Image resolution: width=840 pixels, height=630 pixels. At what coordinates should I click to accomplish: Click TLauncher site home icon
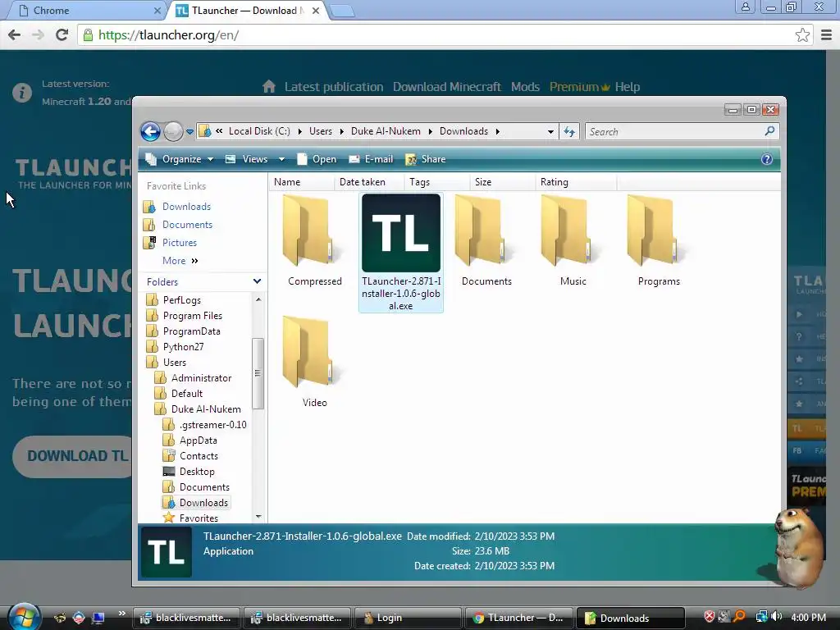[269, 86]
